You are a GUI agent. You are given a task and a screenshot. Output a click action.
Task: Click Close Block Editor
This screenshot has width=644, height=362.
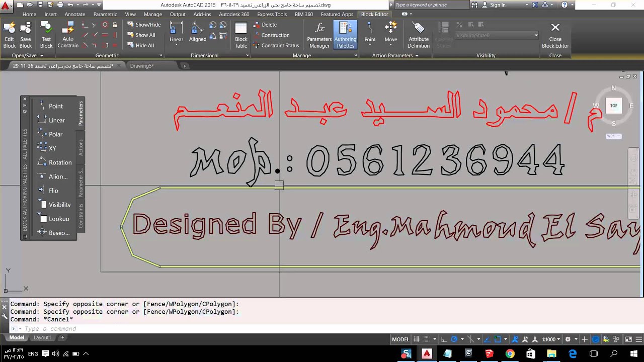coord(555,35)
